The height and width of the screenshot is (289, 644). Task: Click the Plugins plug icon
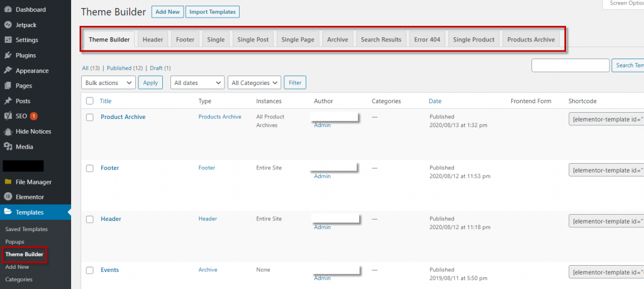click(x=8, y=55)
